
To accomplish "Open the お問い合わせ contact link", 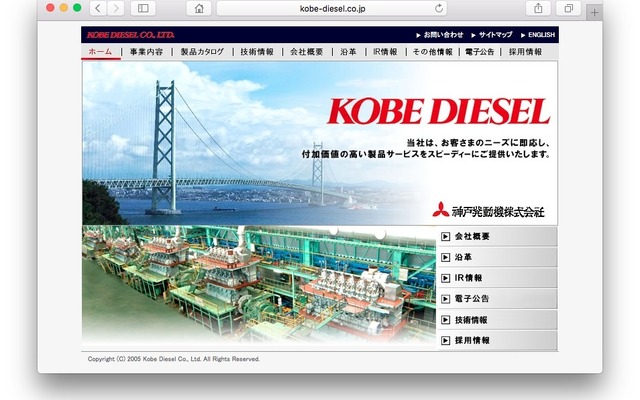I will pos(440,35).
